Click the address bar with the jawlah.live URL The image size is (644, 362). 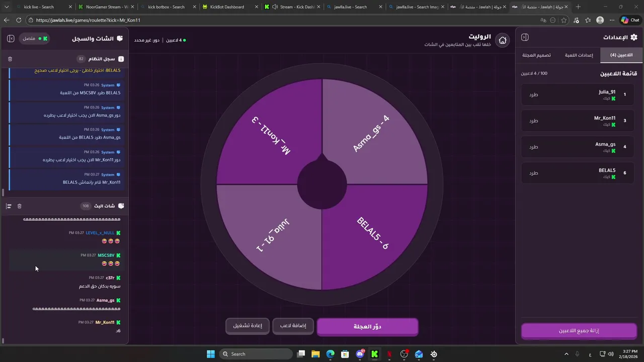click(282, 20)
